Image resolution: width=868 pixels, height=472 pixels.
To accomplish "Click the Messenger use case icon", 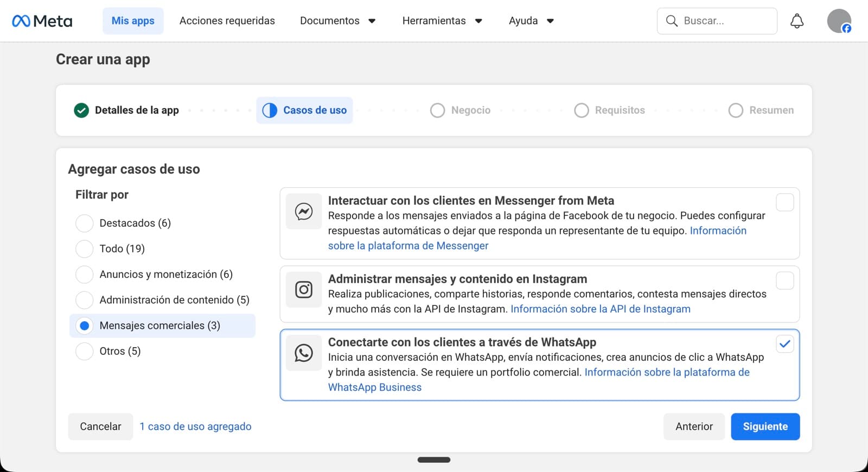I will pyautogui.click(x=304, y=211).
